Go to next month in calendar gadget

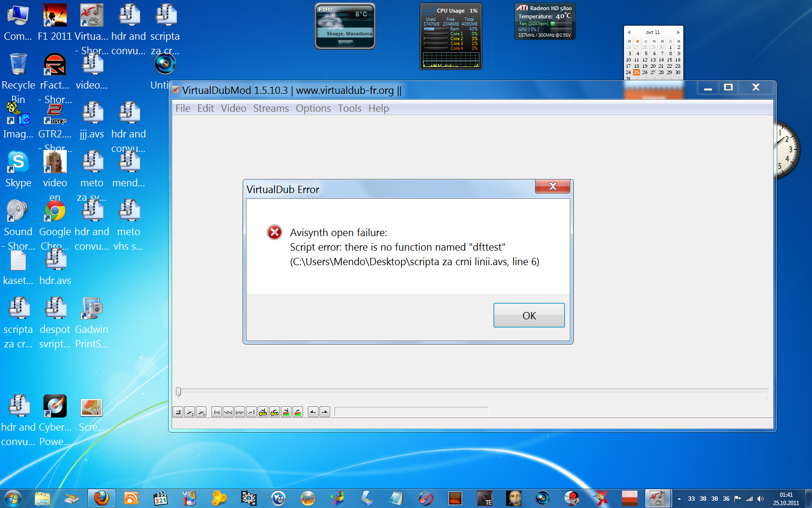tap(678, 32)
